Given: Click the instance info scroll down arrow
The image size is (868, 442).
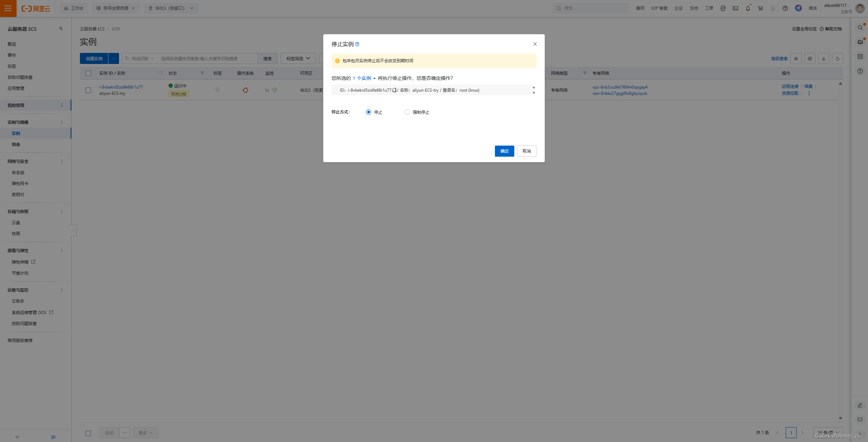Looking at the screenshot, I should [534, 93].
